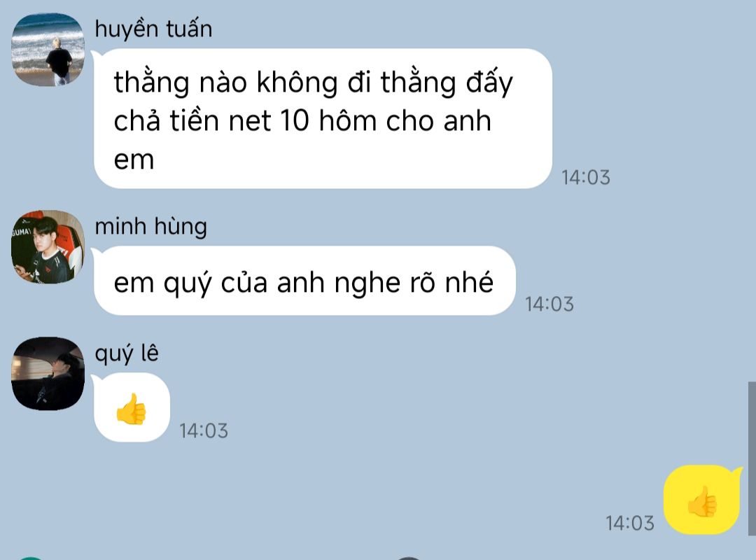Screen dimensions: 756x560
Task: Select the message about paying net money
Action: [x=323, y=119]
